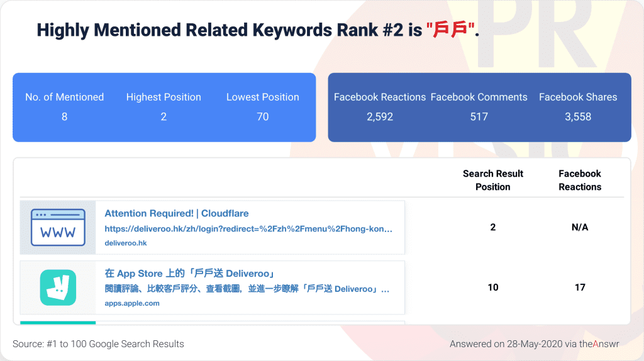Image resolution: width=644 pixels, height=361 pixels.
Task: Click the Highest Position label
Action: (x=164, y=97)
